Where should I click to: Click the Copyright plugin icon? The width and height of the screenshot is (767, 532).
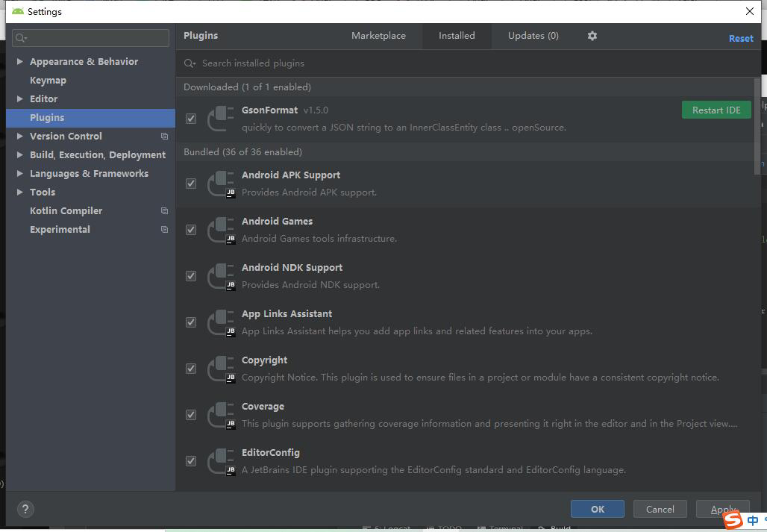pos(221,369)
